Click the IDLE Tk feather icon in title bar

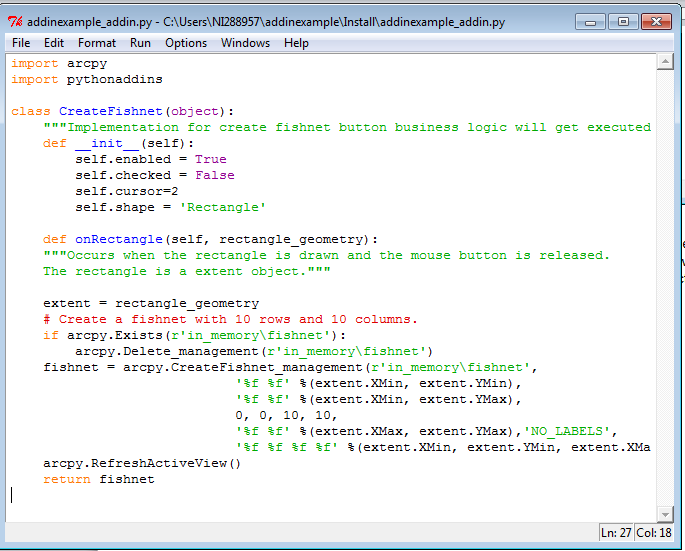point(15,21)
